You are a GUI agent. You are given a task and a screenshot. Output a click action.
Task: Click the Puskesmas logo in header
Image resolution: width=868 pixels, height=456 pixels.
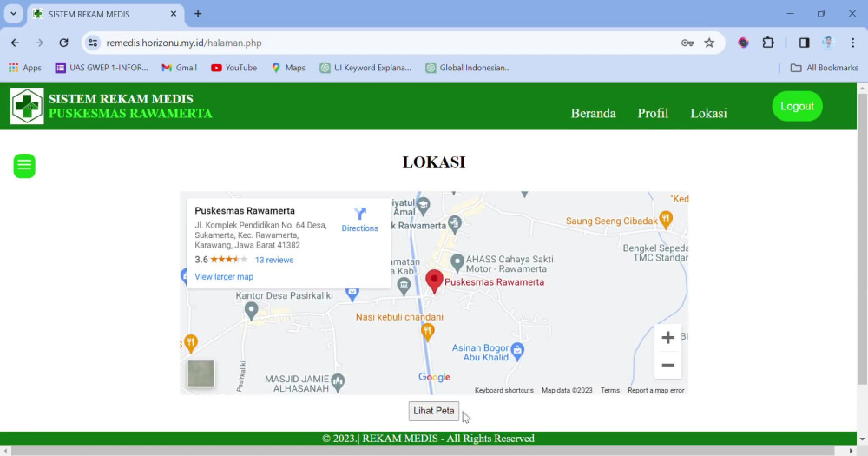coord(27,106)
